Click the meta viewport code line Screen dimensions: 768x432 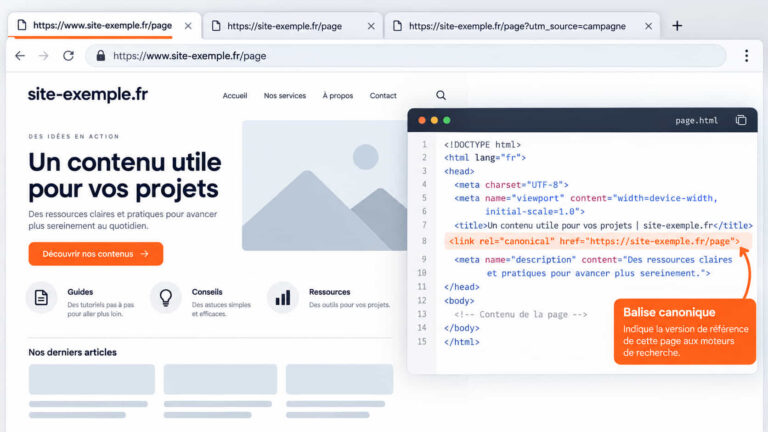(x=586, y=205)
